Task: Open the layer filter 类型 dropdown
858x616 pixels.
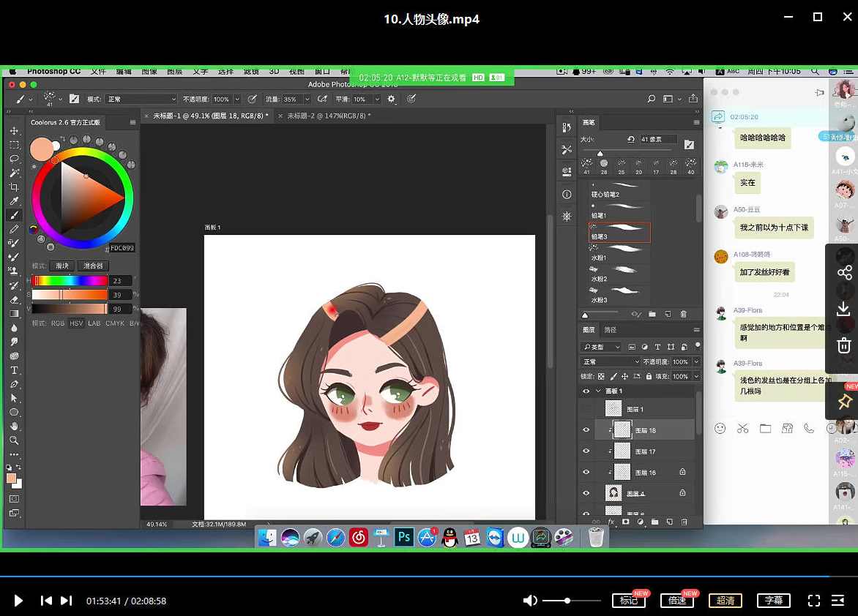Action: 601,347
